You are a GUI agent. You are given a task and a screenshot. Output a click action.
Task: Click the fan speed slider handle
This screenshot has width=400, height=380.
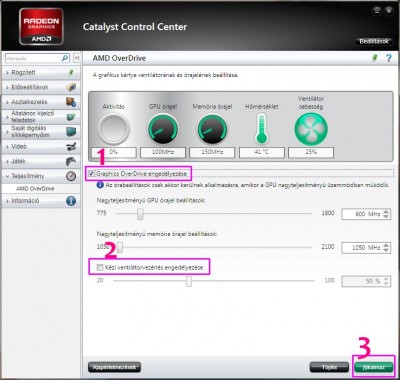pyautogui.click(x=189, y=281)
